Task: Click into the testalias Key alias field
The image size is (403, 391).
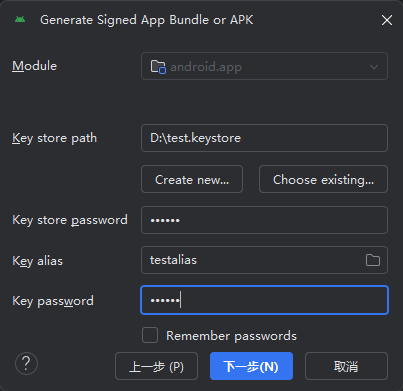Action: [252, 260]
